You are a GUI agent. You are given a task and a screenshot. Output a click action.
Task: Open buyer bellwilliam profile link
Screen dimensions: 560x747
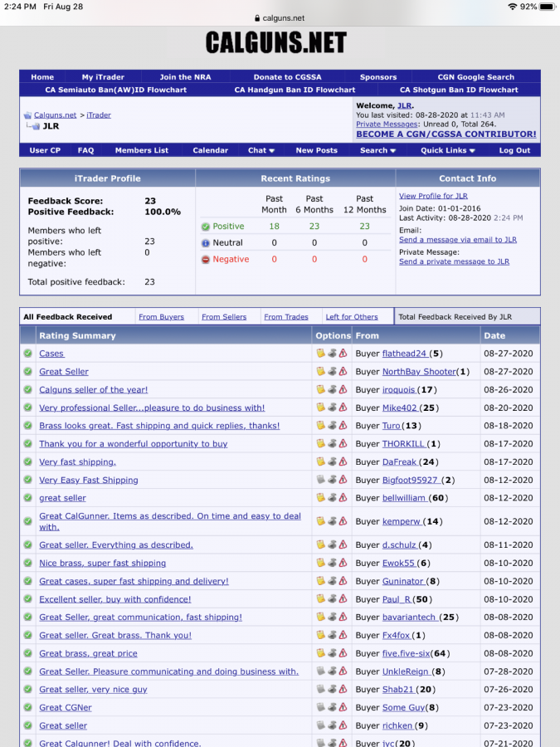[404, 498]
